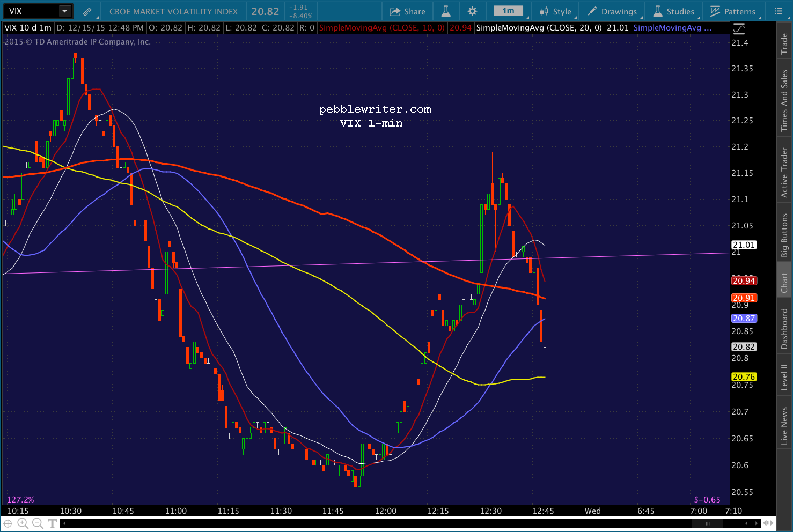
Task: Open the Patterns button
Action: click(732, 11)
